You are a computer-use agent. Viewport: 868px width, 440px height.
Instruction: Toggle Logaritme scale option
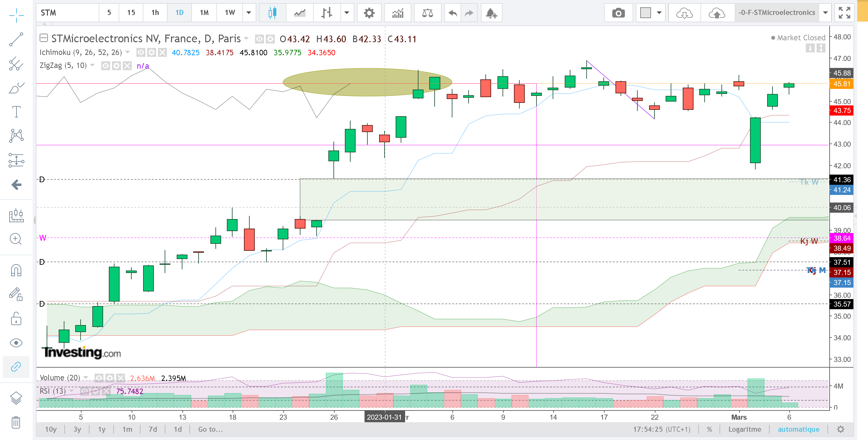pos(744,429)
